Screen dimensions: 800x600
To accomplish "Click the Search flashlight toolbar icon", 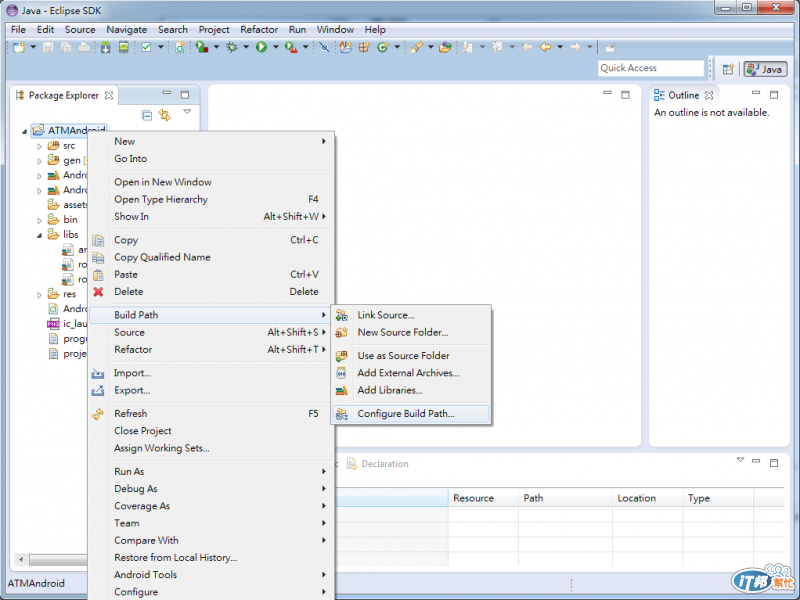I will pos(416,47).
